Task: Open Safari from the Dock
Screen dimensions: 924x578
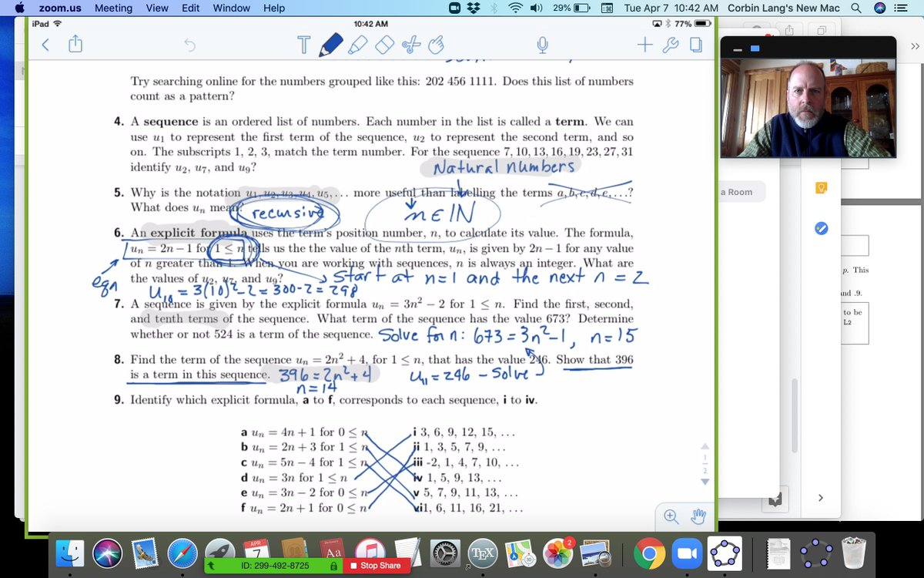Action: click(x=182, y=553)
